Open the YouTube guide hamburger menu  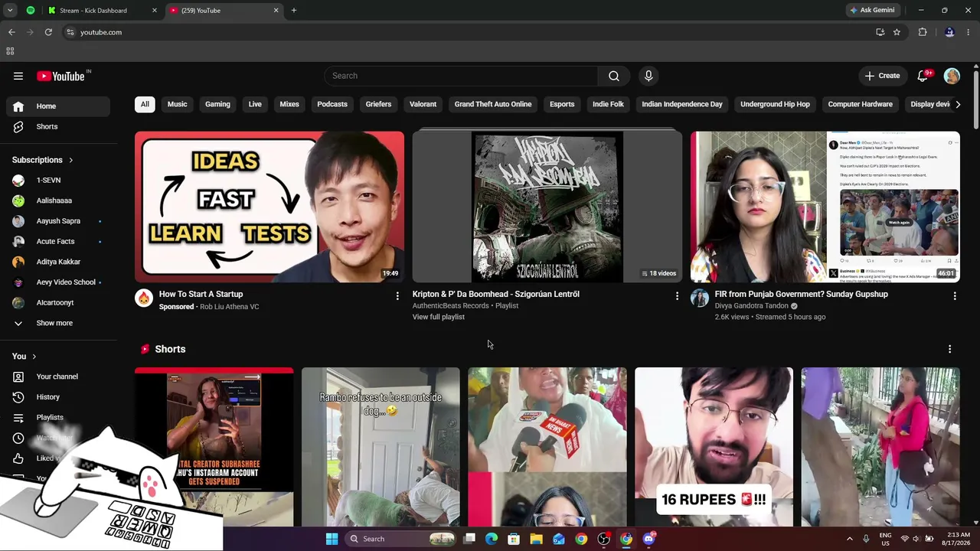(18, 76)
